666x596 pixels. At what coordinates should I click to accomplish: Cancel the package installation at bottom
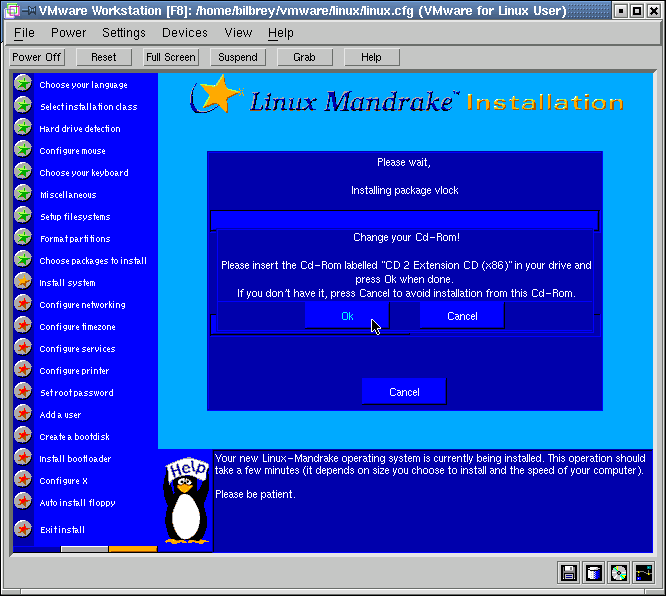click(404, 392)
